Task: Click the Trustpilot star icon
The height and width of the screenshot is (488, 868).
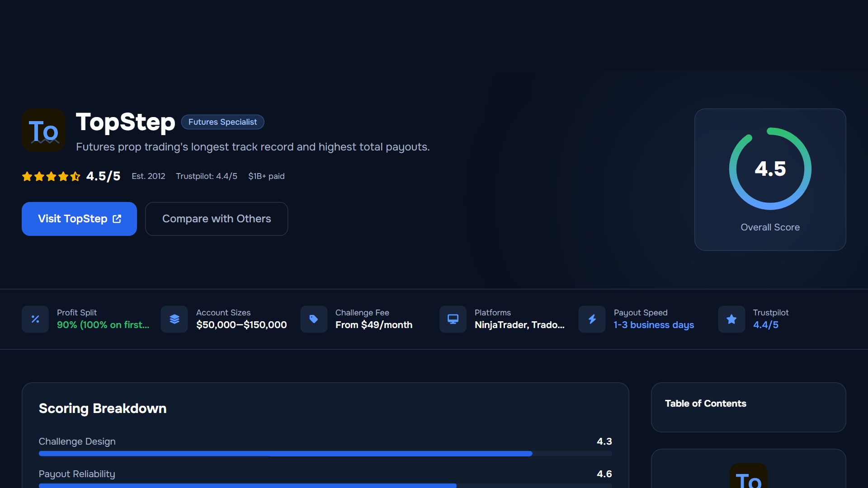Action: tap(731, 319)
